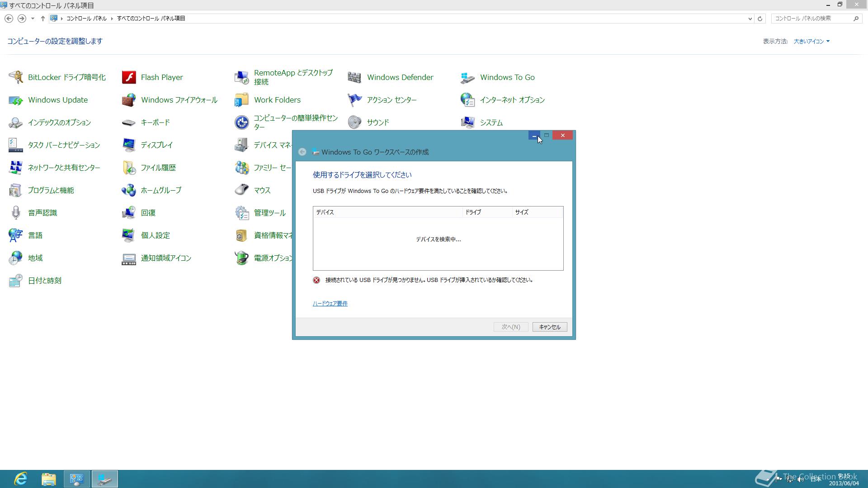Screen dimensions: 868x488
Task: Click デバイス column header
Action: [388, 212]
